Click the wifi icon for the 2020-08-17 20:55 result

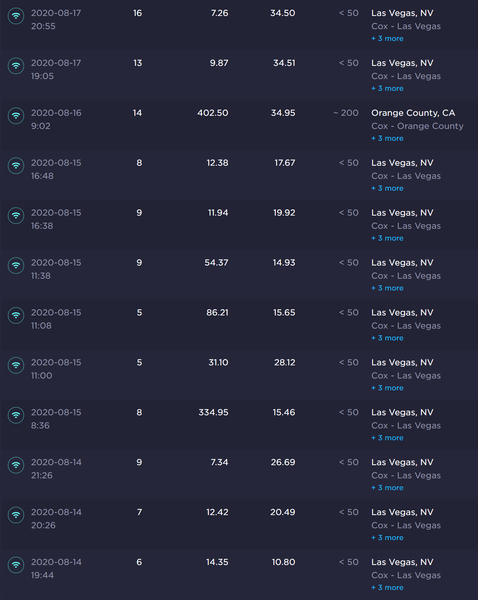tap(16, 16)
